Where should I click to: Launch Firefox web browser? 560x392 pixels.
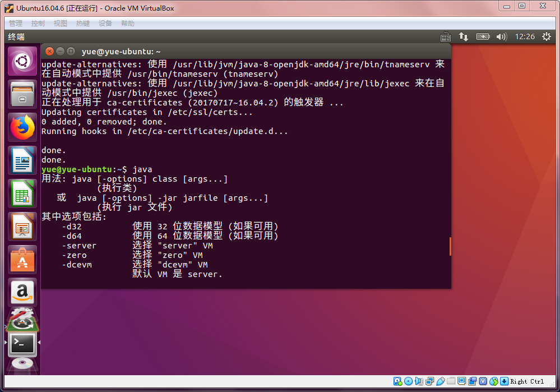tap(22, 127)
